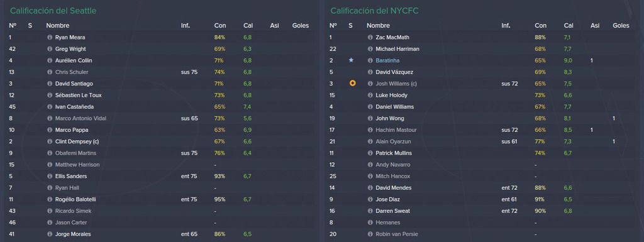644x242 pixels.
Task: Open player profile of Sébastien Le Toux
Action: coord(79,95)
